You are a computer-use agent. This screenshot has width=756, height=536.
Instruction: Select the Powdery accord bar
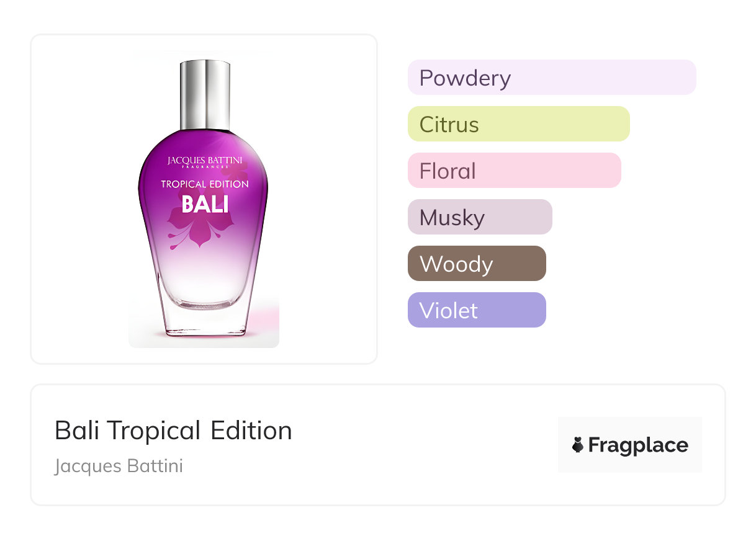coord(552,78)
